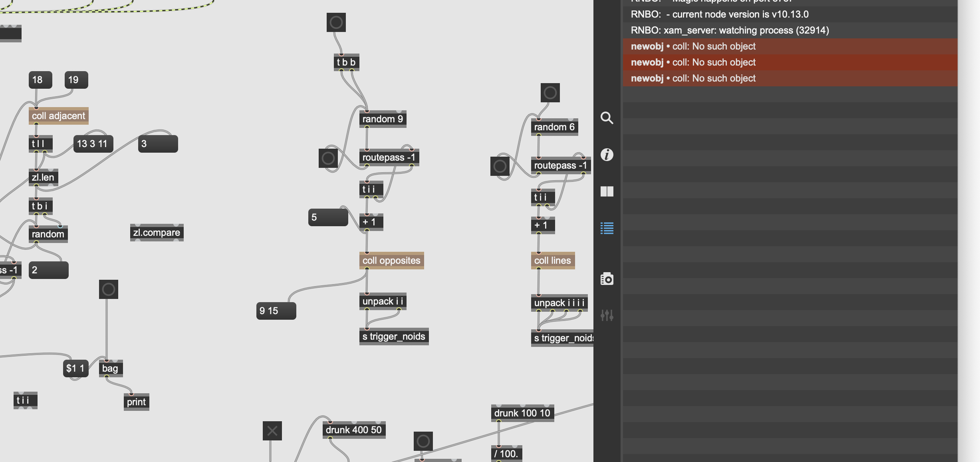Open the reference book icon
The image size is (980, 462).
pyautogui.click(x=607, y=191)
